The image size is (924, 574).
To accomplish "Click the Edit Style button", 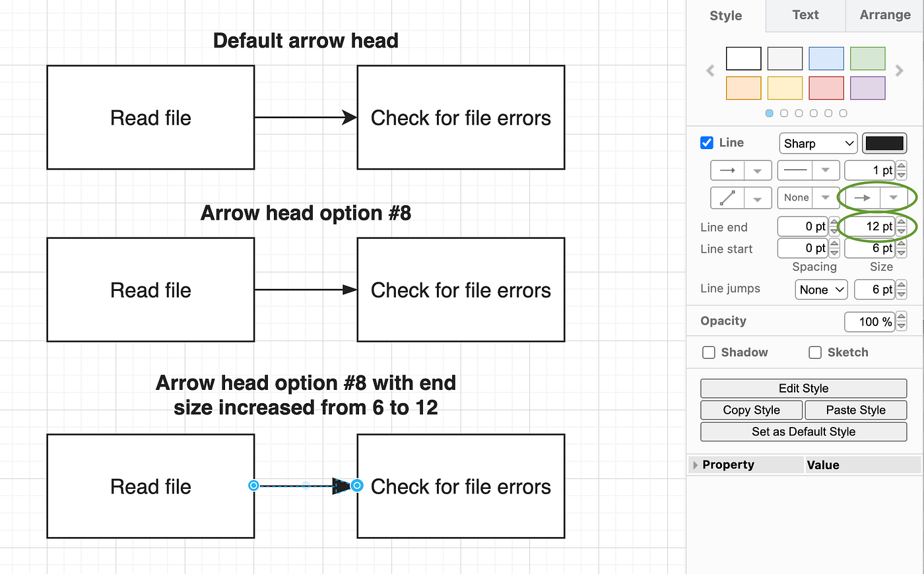I will [x=803, y=388].
